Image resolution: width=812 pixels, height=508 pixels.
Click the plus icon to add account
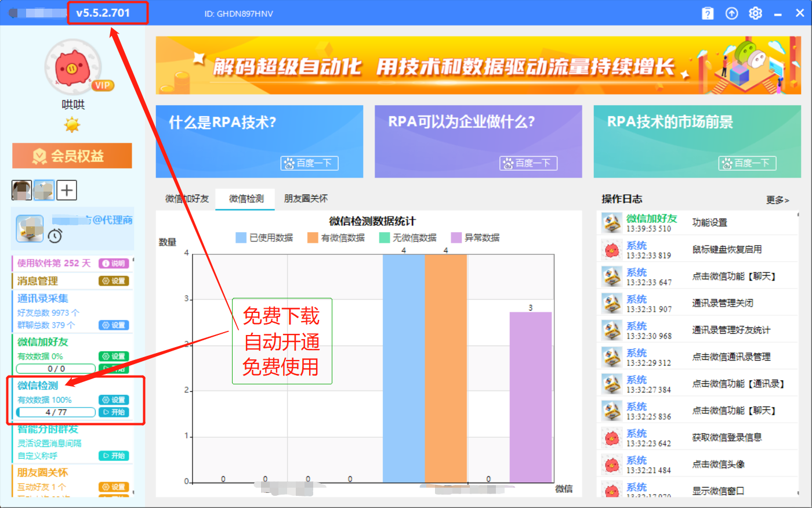pos(67,190)
